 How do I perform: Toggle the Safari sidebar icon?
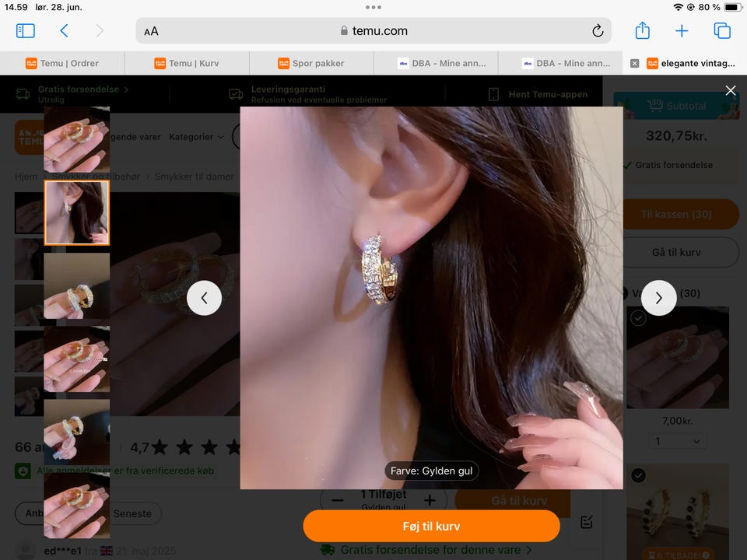(x=25, y=31)
